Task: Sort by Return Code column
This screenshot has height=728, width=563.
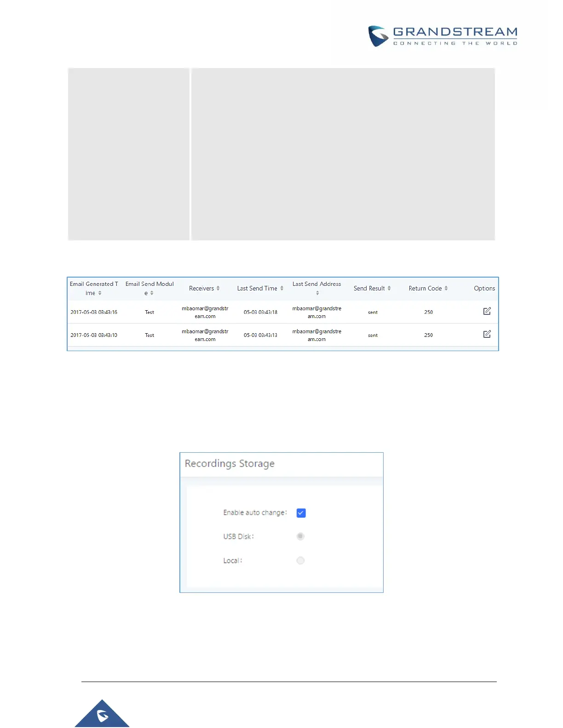Action: (x=446, y=289)
